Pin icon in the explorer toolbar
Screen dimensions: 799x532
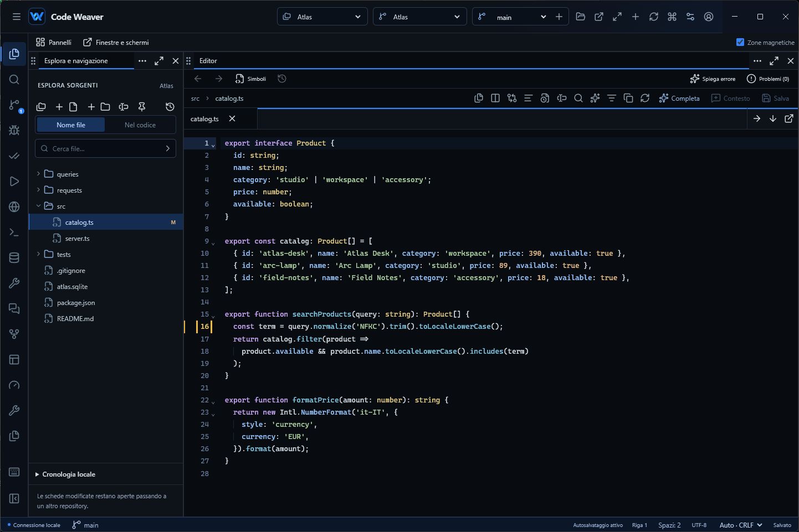[142, 107]
